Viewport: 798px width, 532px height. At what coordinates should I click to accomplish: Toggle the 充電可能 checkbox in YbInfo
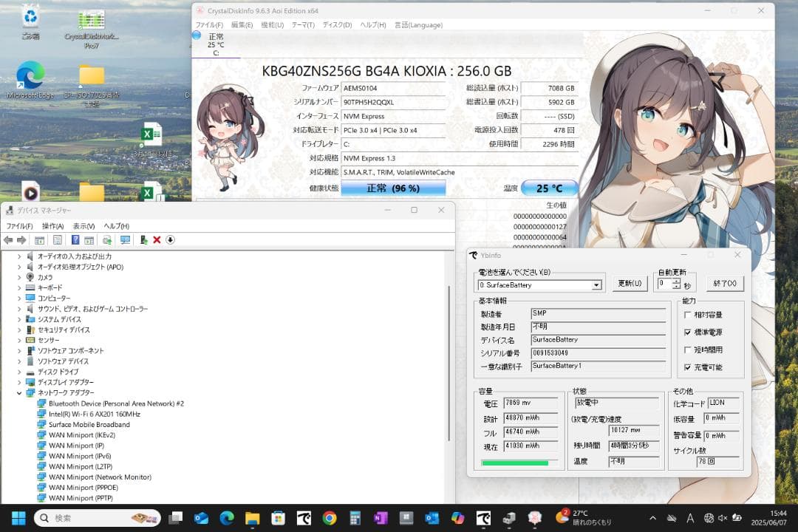tap(688, 367)
